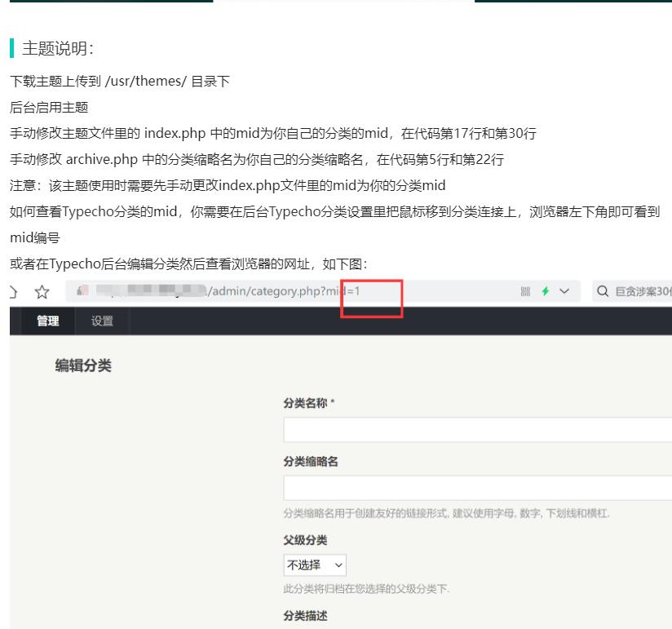Click the bookmark star icon

(42, 292)
